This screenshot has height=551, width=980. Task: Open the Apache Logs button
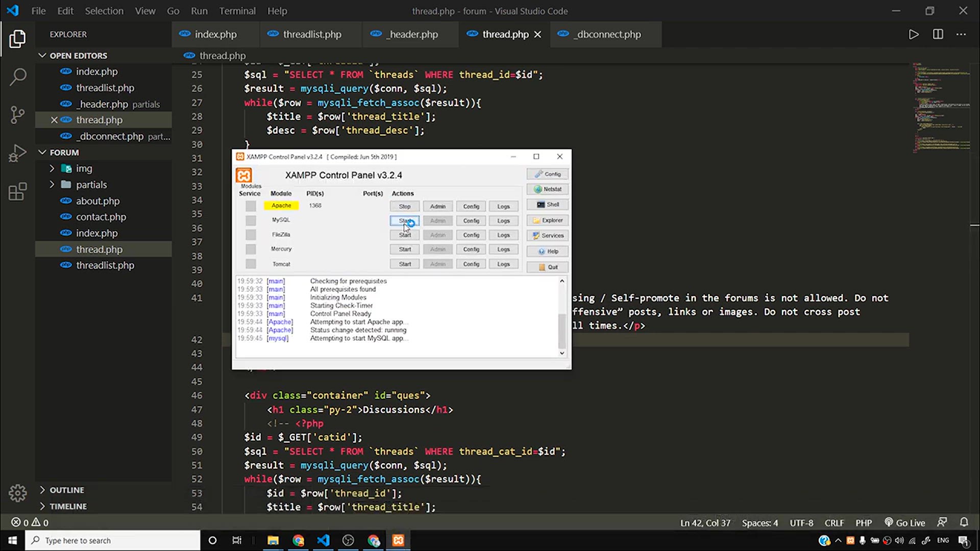tap(504, 206)
